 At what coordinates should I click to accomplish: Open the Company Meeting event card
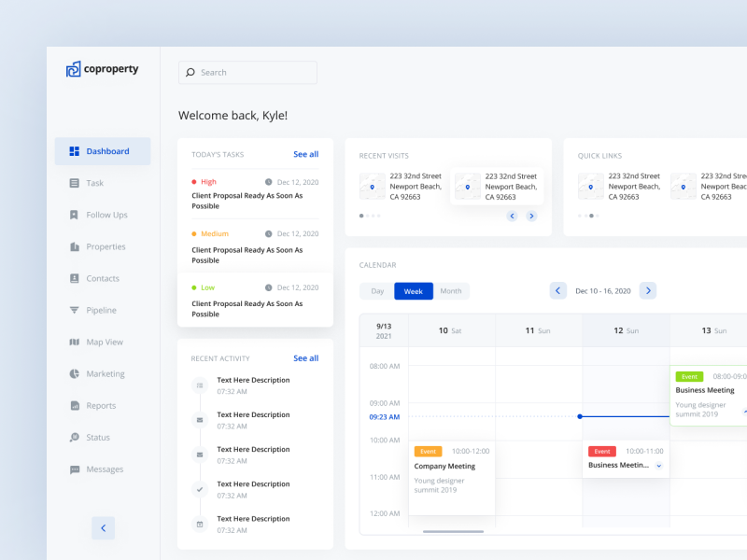(452, 478)
